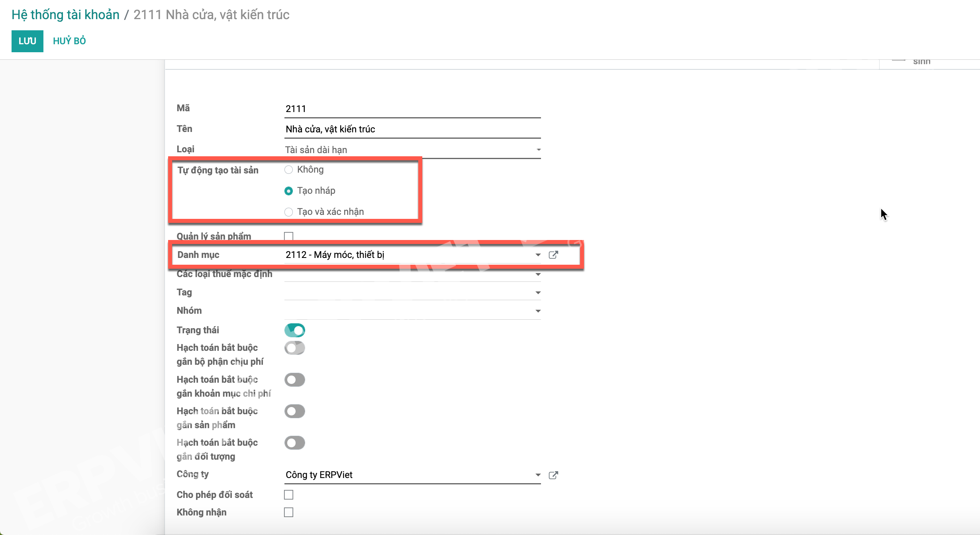Open the Nhóm dropdown
The width and height of the screenshot is (980, 535).
click(x=538, y=311)
